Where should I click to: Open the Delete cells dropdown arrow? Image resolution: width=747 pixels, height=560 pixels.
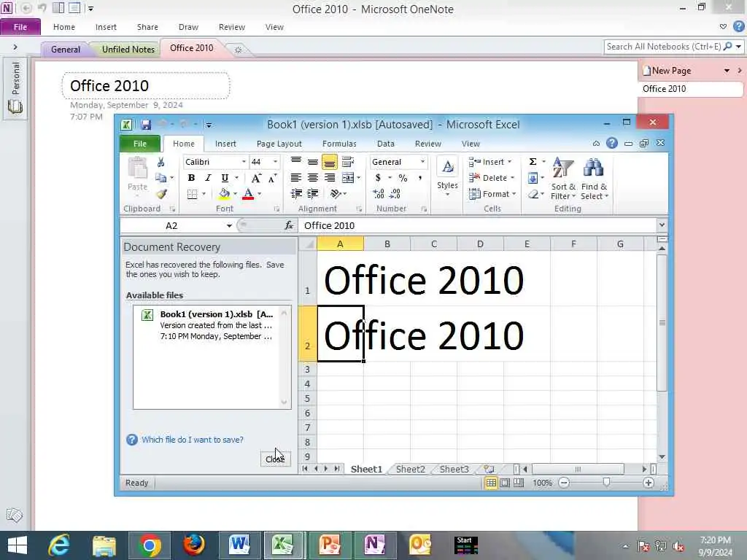[513, 178]
